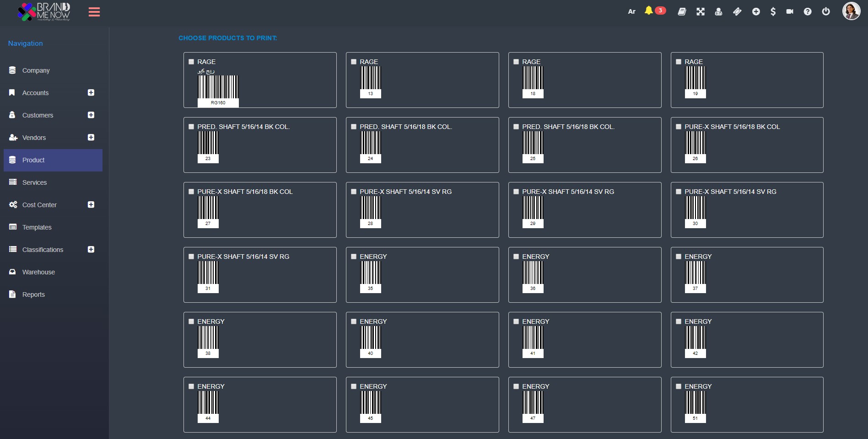Select checkbox for PRED. SHAFT 5/16/14 BK COL.

191,127
